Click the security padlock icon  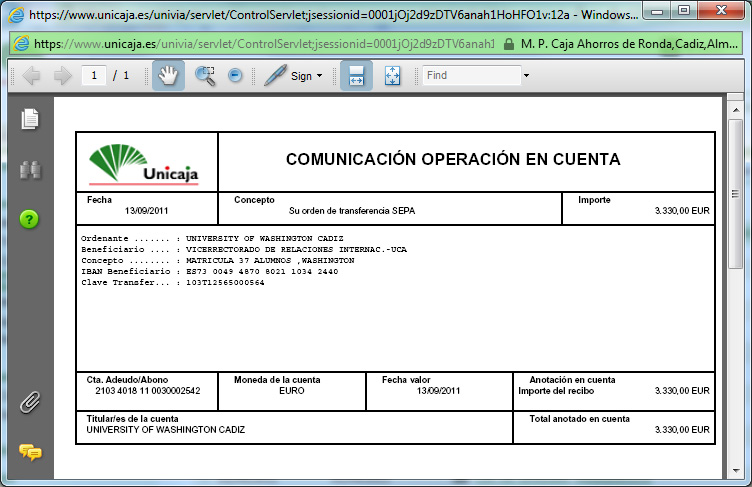pos(509,44)
